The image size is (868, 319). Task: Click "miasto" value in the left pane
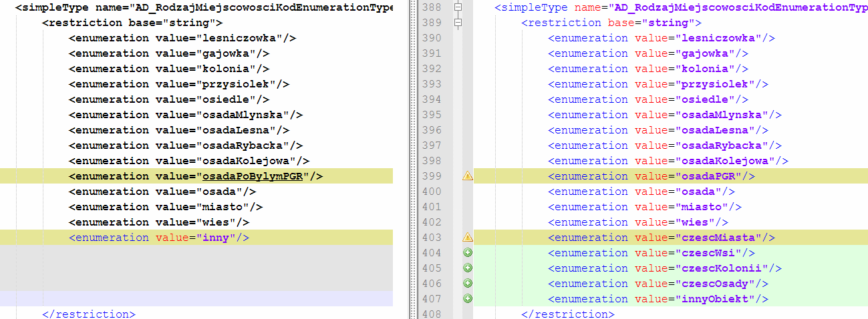coord(222,207)
